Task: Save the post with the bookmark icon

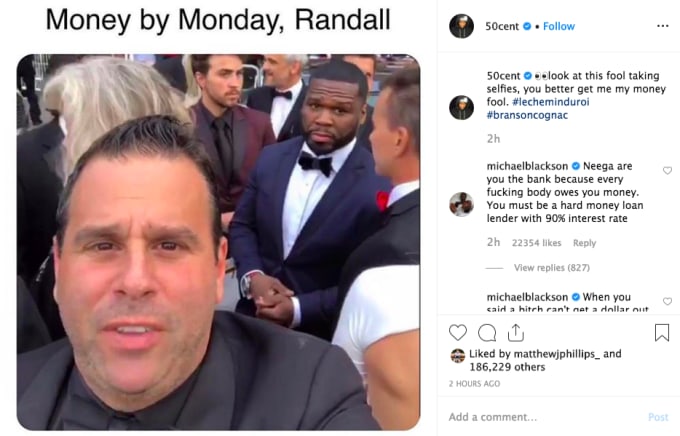Action: pos(661,333)
